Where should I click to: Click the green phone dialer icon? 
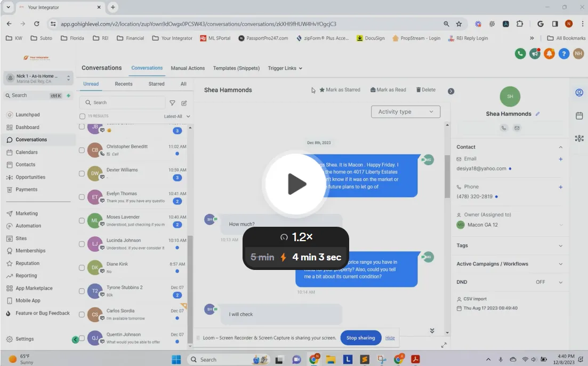pos(520,54)
